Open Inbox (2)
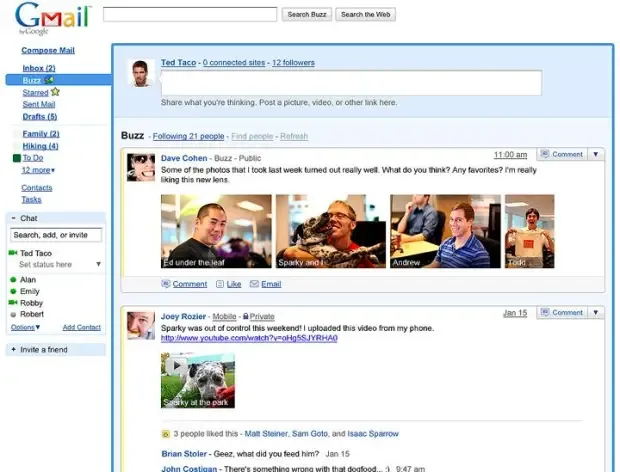The image size is (620, 472). [x=39, y=68]
